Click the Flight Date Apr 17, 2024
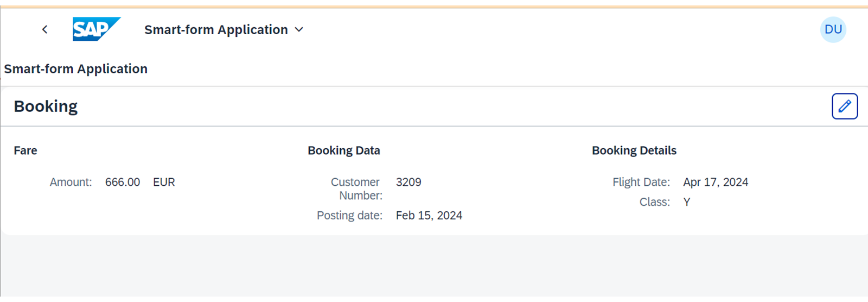 pos(716,183)
